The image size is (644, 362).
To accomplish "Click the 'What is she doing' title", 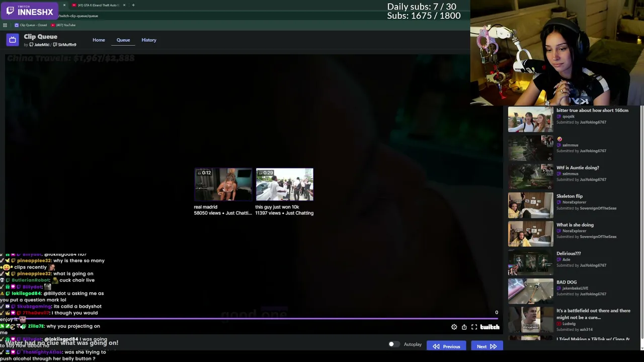I will (x=575, y=225).
